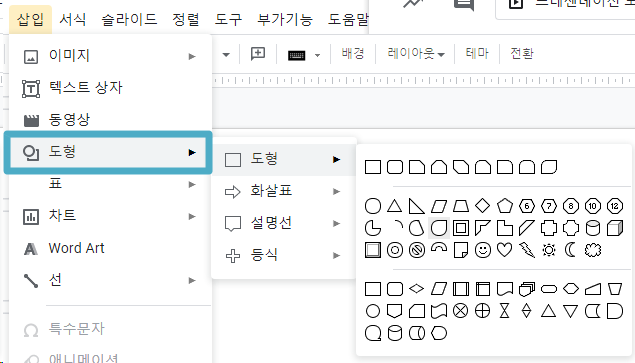Select the block arc shape

click(x=439, y=248)
